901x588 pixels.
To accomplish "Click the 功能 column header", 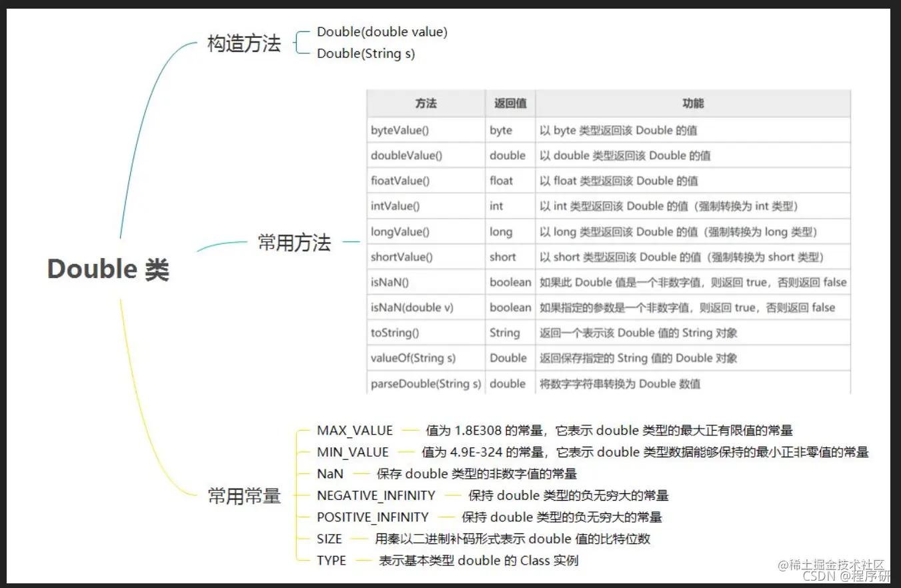I will [x=693, y=104].
